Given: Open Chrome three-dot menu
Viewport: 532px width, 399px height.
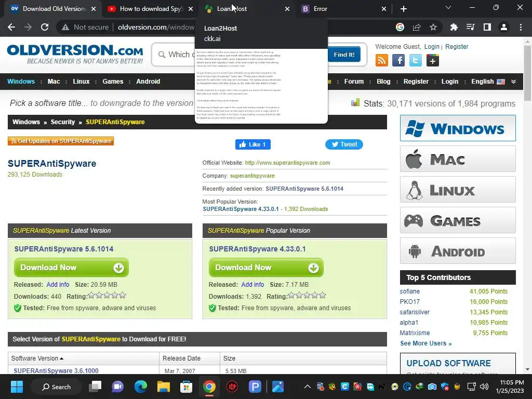Looking at the screenshot, I should [x=521, y=27].
